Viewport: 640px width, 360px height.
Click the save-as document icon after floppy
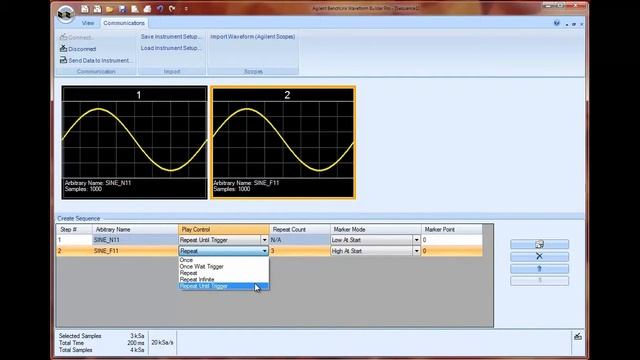click(135, 9)
